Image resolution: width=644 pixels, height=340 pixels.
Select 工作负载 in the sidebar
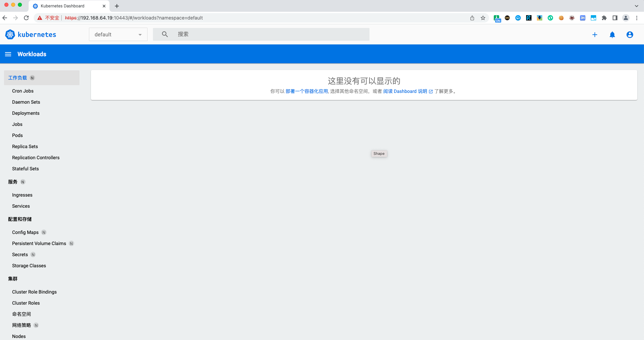(42, 78)
